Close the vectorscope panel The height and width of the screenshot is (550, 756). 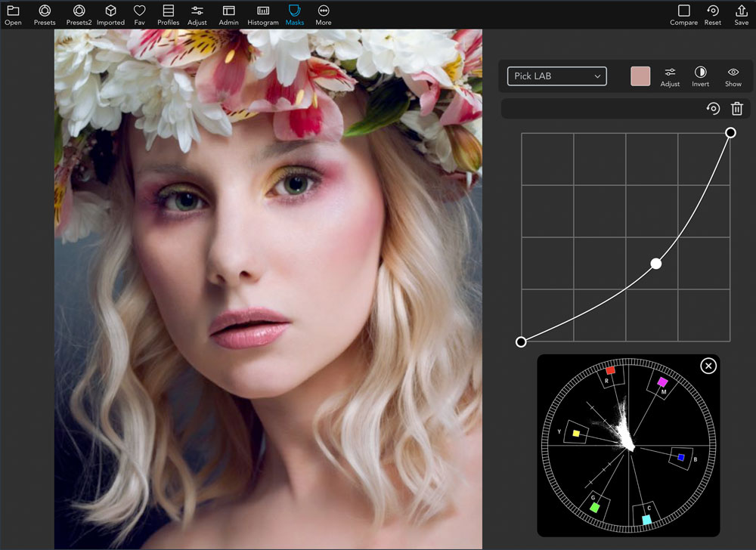click(x=708, y=366)
